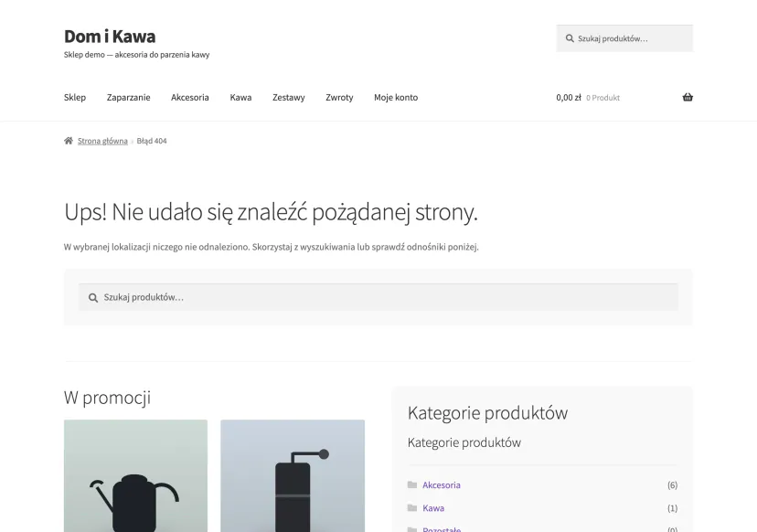This screenshot has width=757, height=532.
Task: Focus the large Szukaj produktów search field
Action: tap(378, 297)
